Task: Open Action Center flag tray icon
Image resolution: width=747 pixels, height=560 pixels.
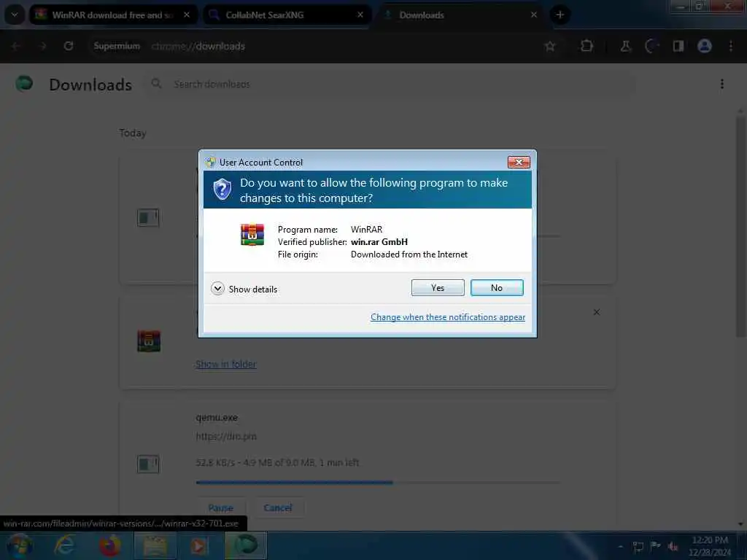Action: [656, 546]
